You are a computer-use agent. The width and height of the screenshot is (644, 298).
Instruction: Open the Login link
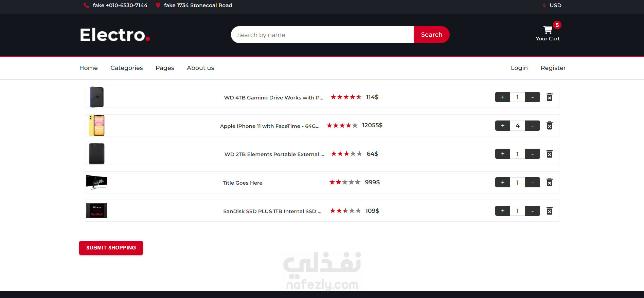(x=519, y=68)
